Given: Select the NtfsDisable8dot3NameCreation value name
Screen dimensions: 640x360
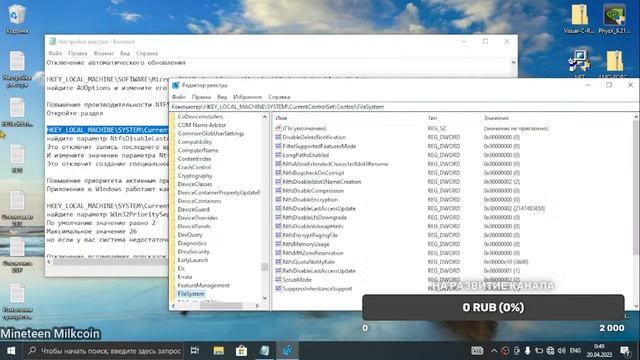Looking at the screenshot, I should 322,182.
